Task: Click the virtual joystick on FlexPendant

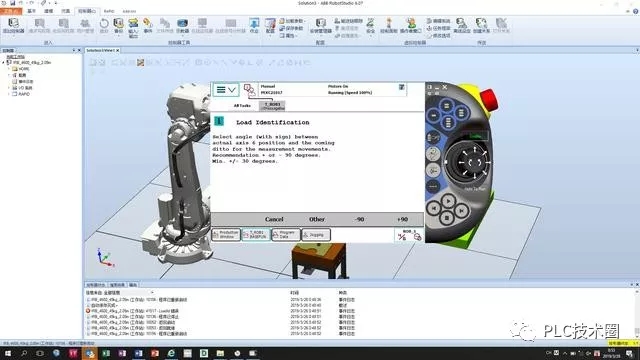Action: coord(474,163)
